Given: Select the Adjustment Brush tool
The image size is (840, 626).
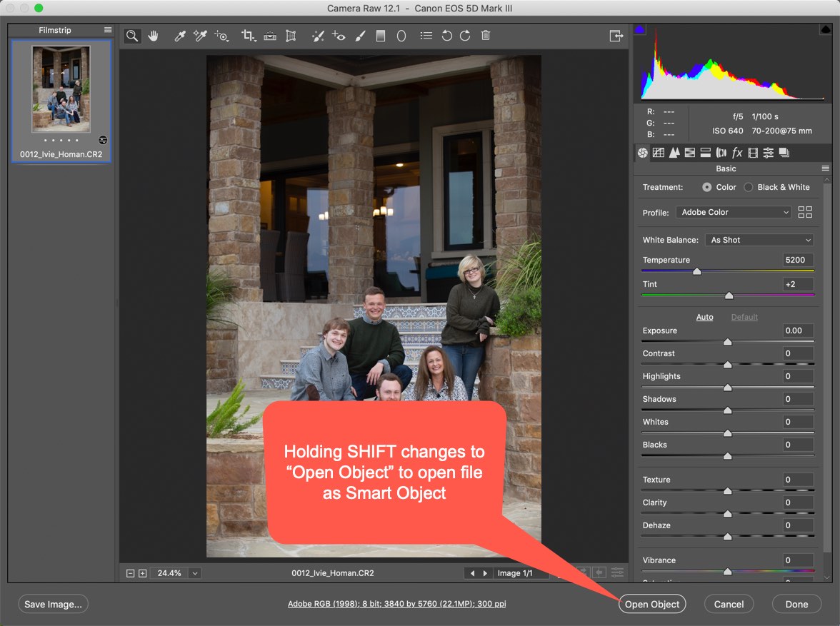Looking at the screenshot, I should [361, 36].
